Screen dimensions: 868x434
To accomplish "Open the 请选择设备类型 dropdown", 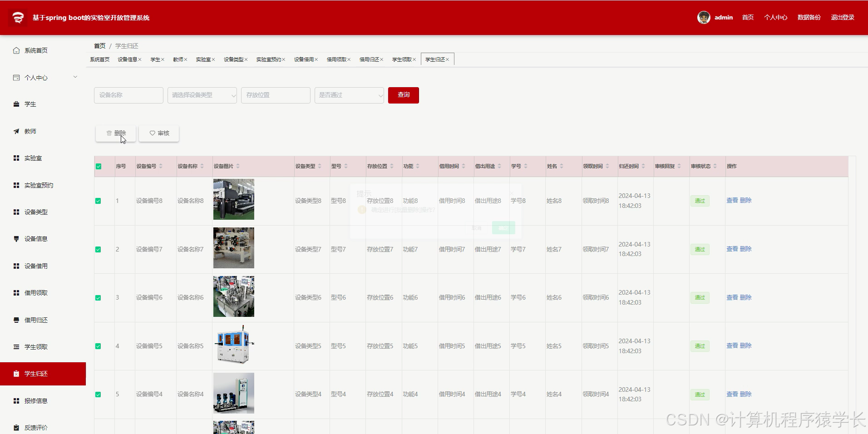I will point(202,95).
